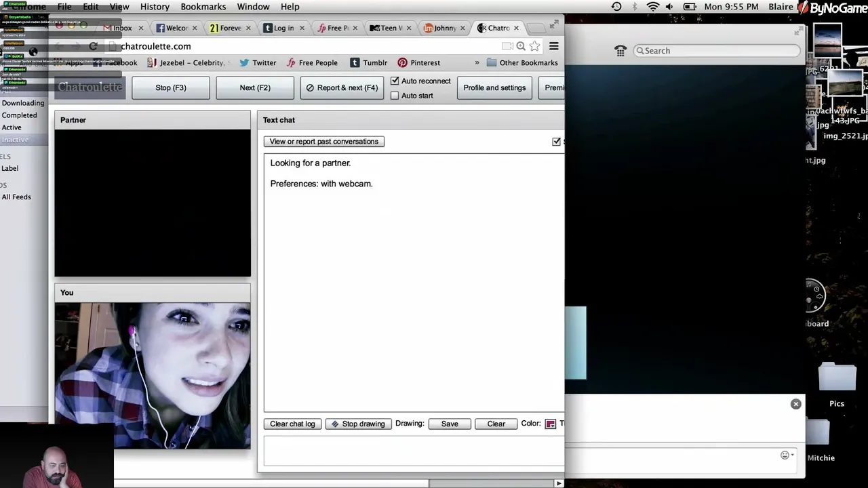
Task: Switch to the Tumblr Log in tab
Action: point(282,28)
